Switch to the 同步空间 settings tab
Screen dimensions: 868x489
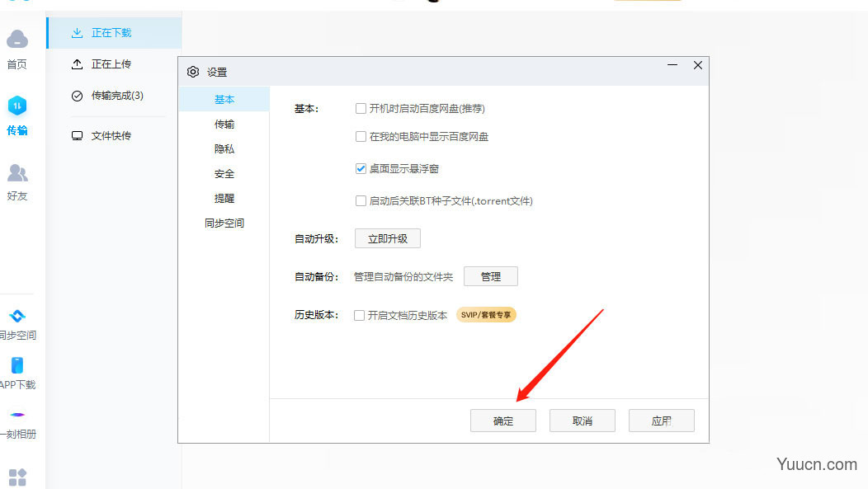click(224, 223)
